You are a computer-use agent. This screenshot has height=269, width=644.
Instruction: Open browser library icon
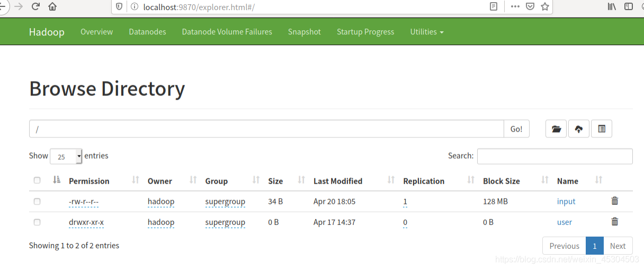[x=612, y=7]
